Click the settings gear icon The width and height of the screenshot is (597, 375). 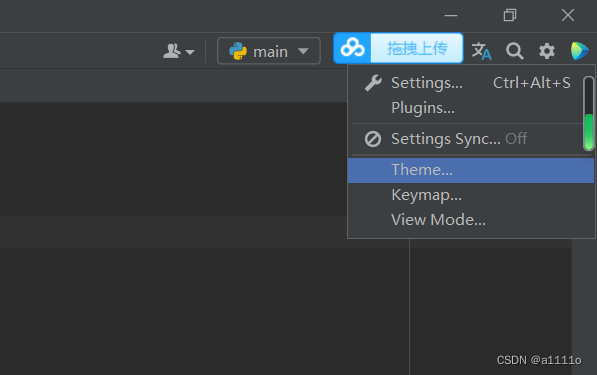[x=547, y=51]
